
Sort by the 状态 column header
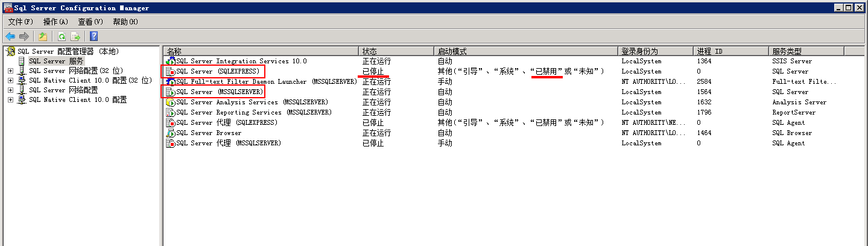[396, 51]
